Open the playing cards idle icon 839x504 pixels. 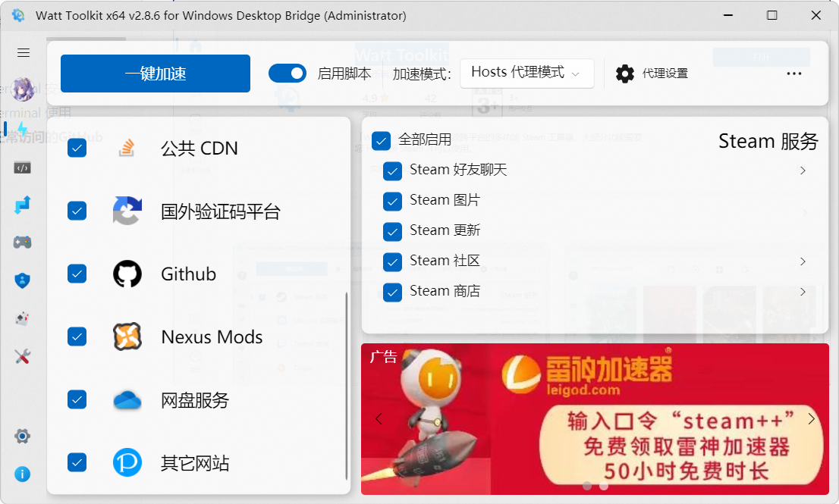click(x=22, y=318)
